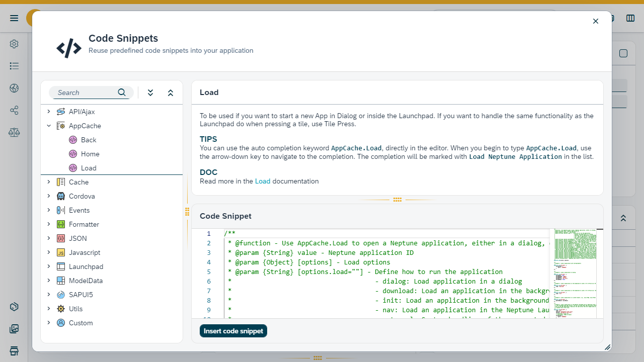Collapse background panel with double chevron
This screenshot has height=362, width=644.
(623, 218)
